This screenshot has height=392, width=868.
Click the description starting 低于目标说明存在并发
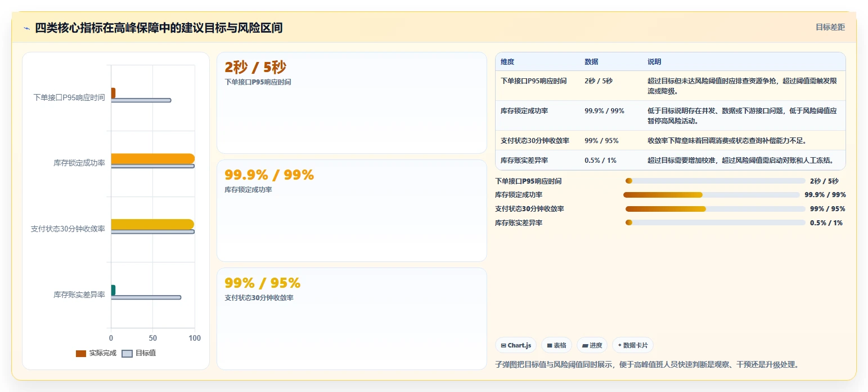coord(743,115)
